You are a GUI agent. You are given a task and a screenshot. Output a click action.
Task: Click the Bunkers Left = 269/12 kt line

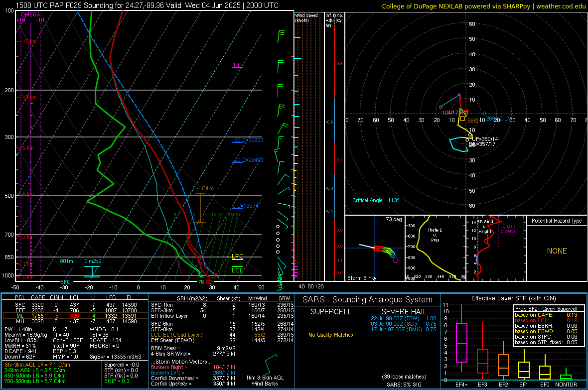pyautogui.click(x=193, y=373)
